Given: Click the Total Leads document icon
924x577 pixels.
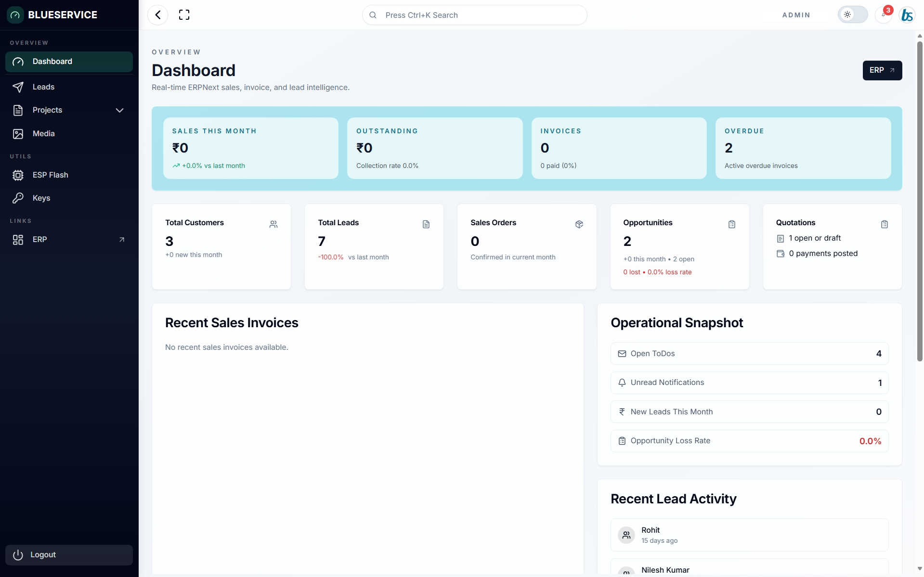Looking at the screenshot, I should 426,224.
